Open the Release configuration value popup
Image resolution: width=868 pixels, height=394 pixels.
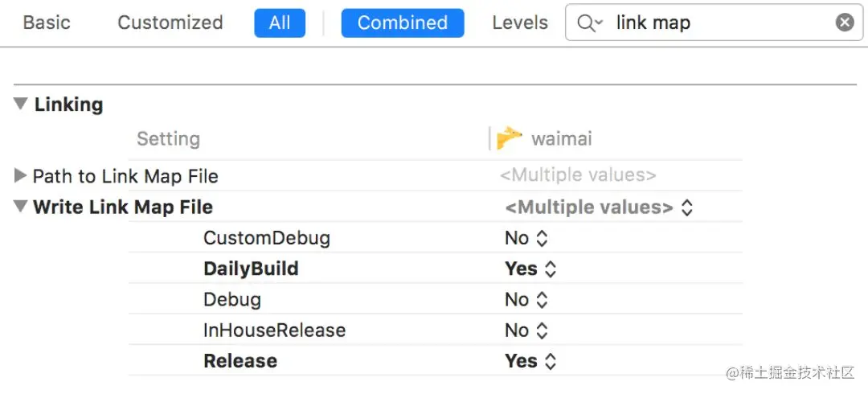530,361
